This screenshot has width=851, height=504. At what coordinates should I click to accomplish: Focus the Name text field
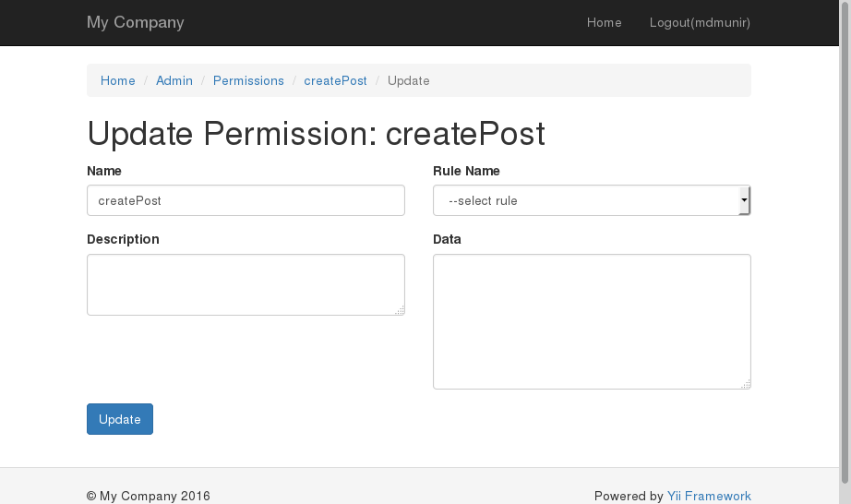(x=246, y=200)
